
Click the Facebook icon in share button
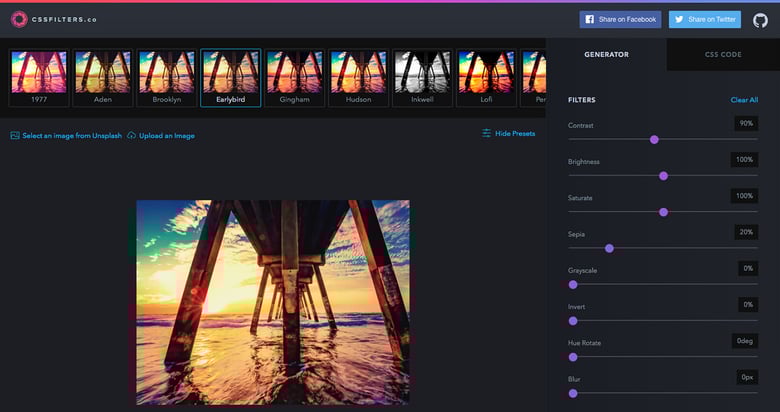point(589,19)
